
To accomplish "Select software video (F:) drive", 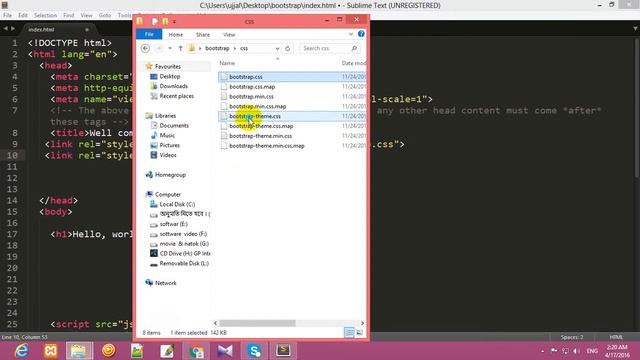I will point(183,234).
